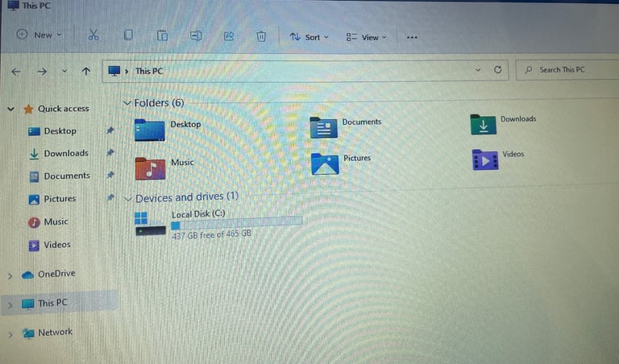Click pin icon next to sidebar Downloads
The width and height of the screenshot is (619, 364).
pyautogui.click(x=110, y=152)
